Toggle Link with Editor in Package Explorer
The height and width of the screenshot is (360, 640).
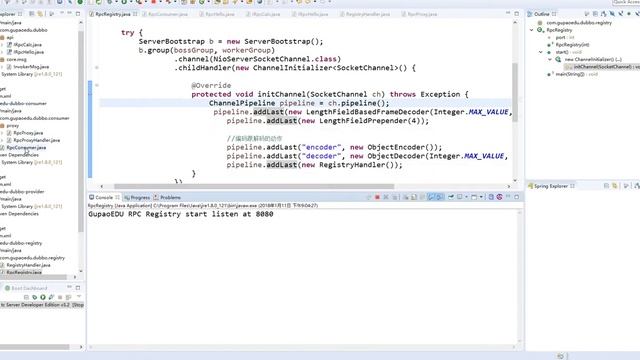(40, 14)
